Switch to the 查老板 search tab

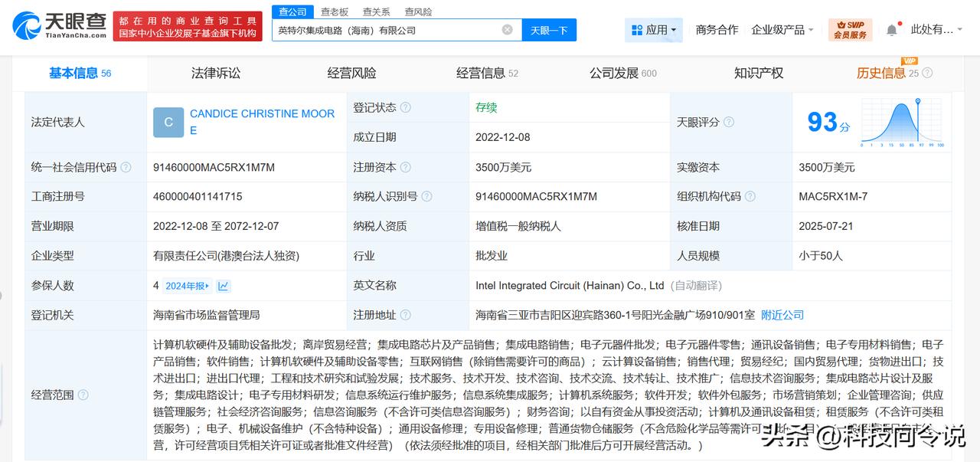pyautogui.click(x=335, y=11)
